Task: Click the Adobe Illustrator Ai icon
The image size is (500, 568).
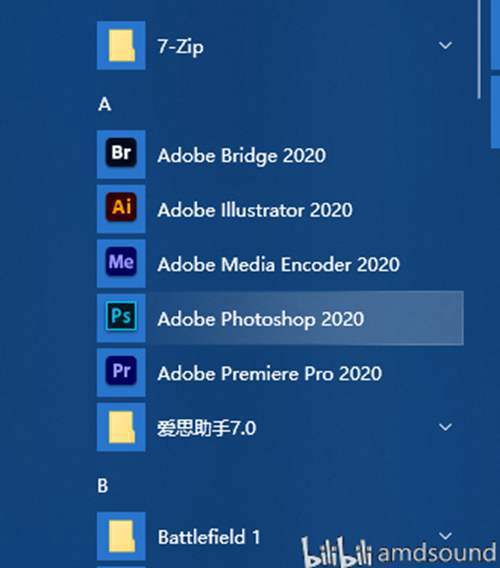Action: click(x=121, y=209)
